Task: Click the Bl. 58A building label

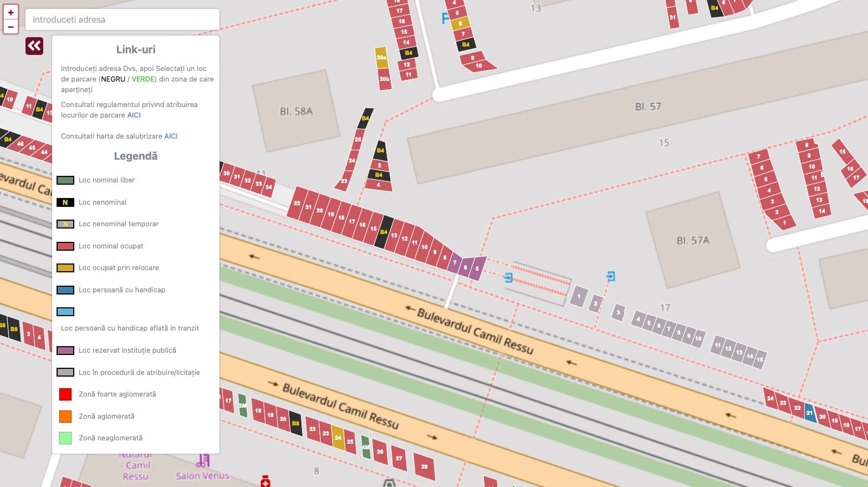Action: tap(296, 111)
